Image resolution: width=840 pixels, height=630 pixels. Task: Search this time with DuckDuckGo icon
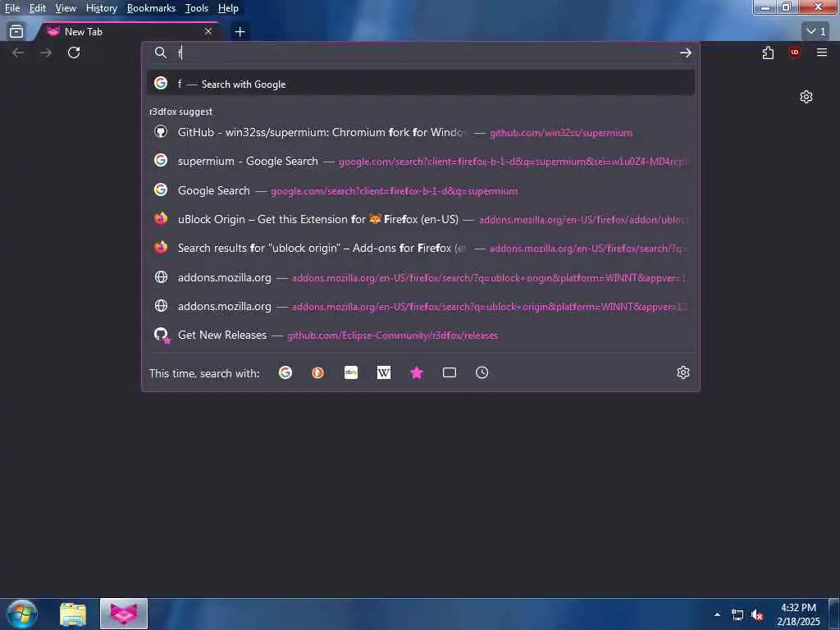point(318,373)
